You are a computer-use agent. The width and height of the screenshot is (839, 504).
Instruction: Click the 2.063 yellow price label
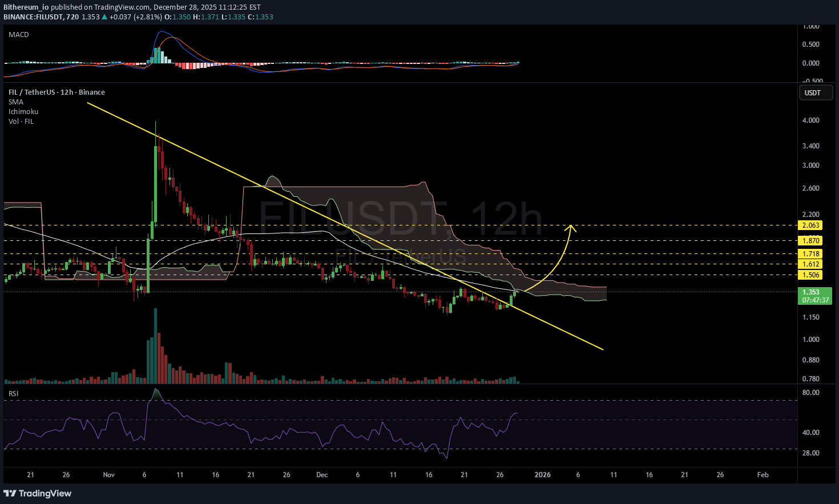[x=810, y=225]
